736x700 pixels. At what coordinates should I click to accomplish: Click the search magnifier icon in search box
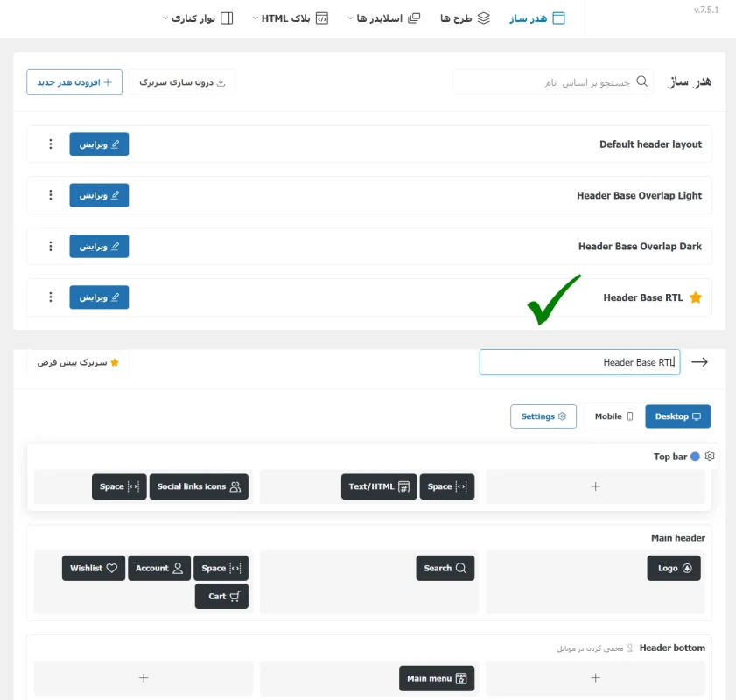pyautogui.click(x=641, y=81)
